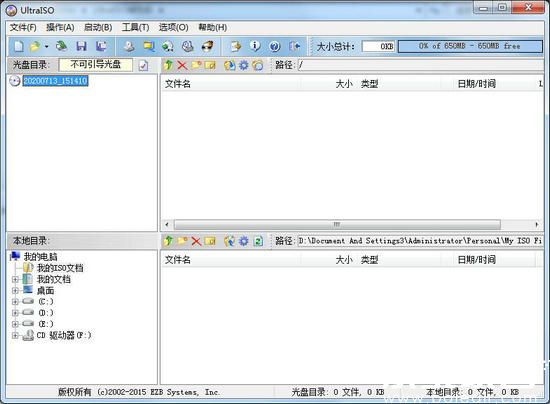Image resolution: width=550 pixels, height=404 pixels.
Task: Expand the (E:) drive node
Action: [15, 324]
